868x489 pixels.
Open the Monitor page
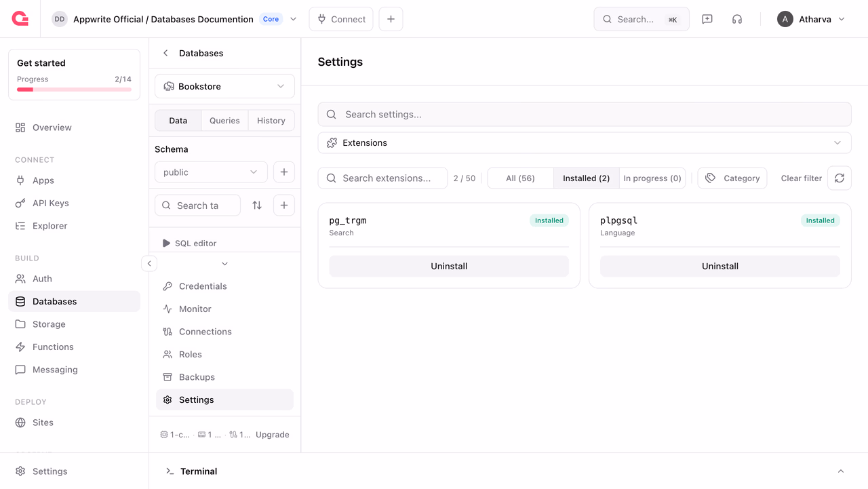click(224, 309)
